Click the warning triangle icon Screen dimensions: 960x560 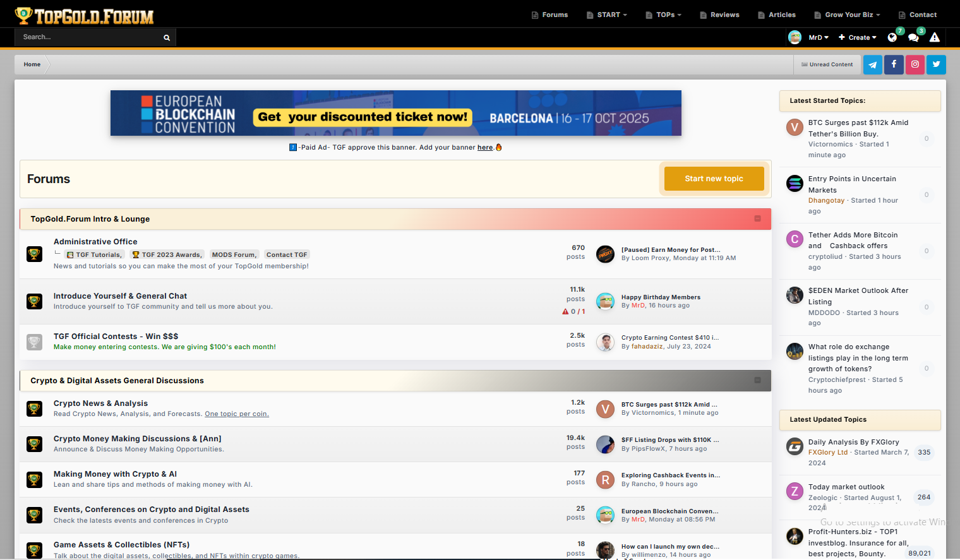click(x=935, y=37)
